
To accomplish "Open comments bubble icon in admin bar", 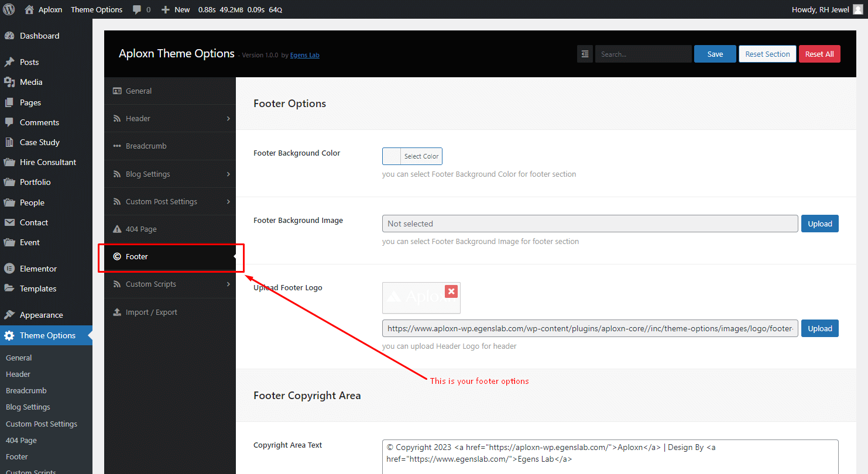I will [x=137, y=10].
